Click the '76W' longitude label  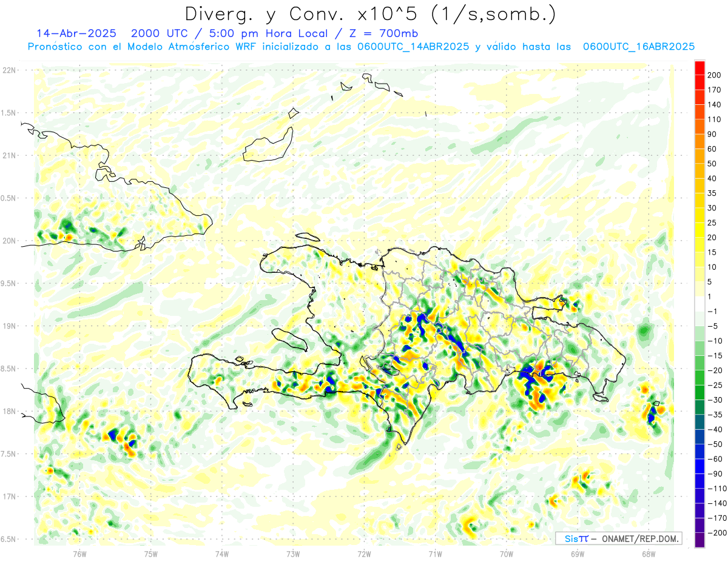click(79, 554)
